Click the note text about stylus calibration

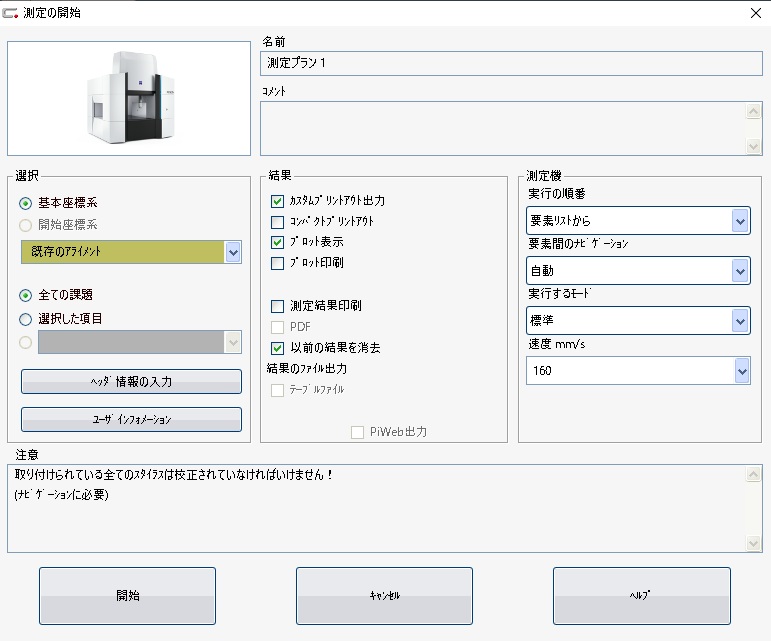pos(174,474)
